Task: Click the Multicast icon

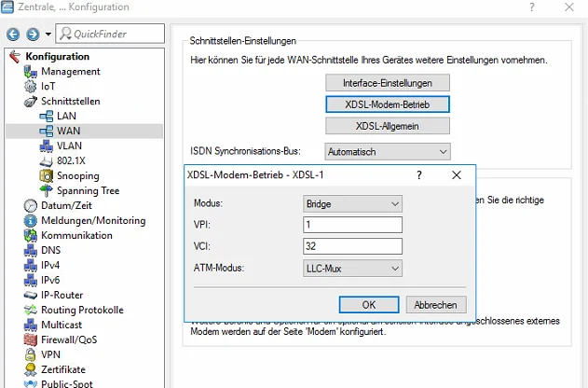Action: tap(31, 325)
